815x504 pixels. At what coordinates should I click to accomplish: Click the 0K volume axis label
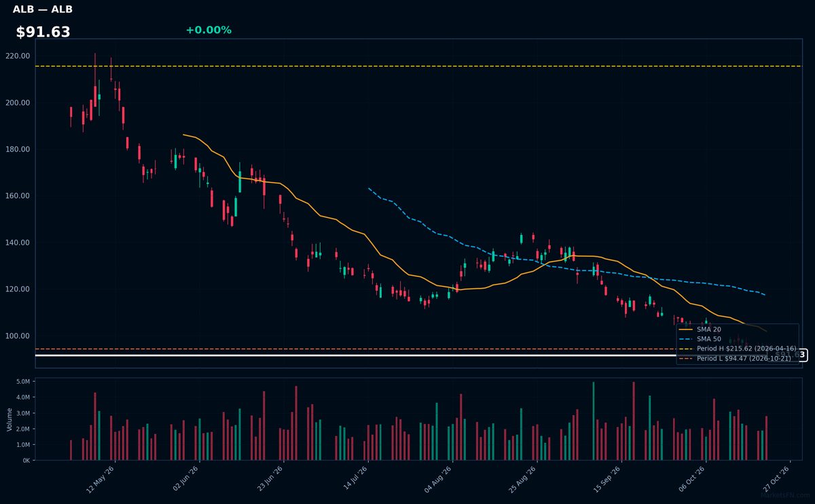(26, 461)
